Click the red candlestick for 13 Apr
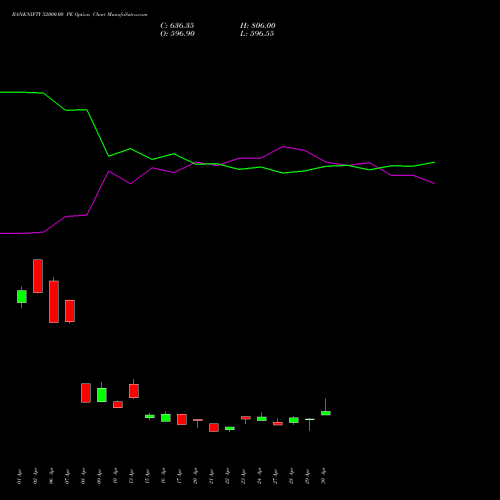The image size is (500, 500). pyautogui.click(x=134, y=391)
